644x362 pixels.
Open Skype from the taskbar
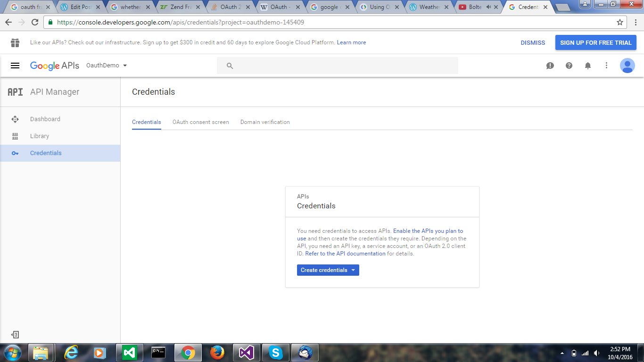(276, 353)
